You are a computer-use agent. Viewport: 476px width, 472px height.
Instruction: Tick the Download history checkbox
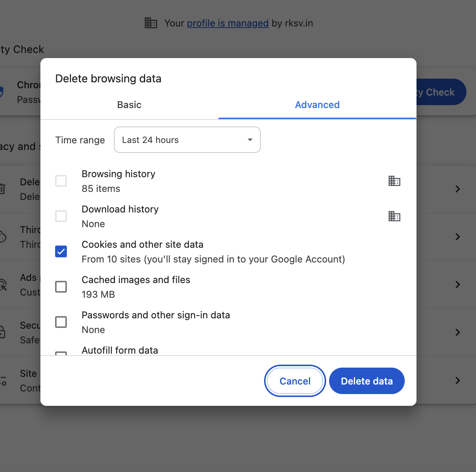pyautogui.click(x=61, y=216)
